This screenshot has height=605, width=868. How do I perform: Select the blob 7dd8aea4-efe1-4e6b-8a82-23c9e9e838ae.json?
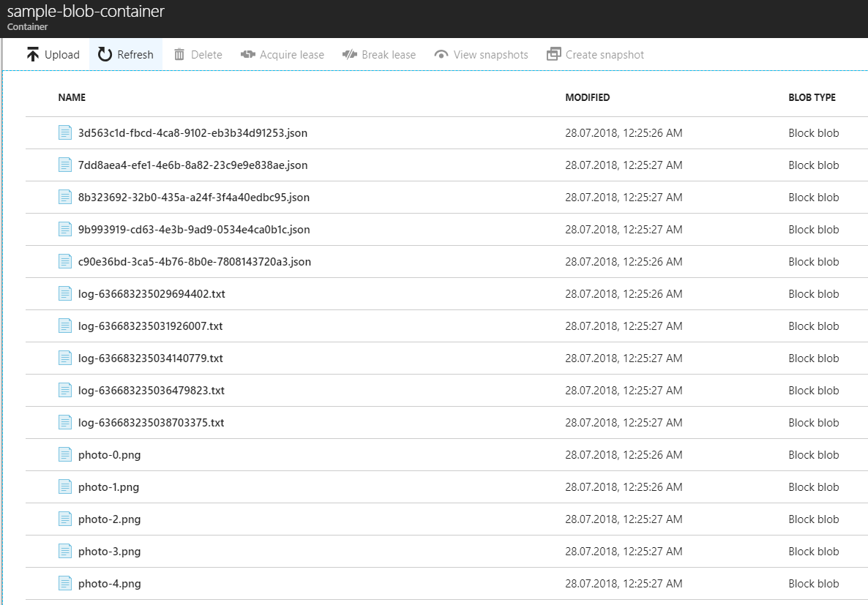click(x=193, y=165)
